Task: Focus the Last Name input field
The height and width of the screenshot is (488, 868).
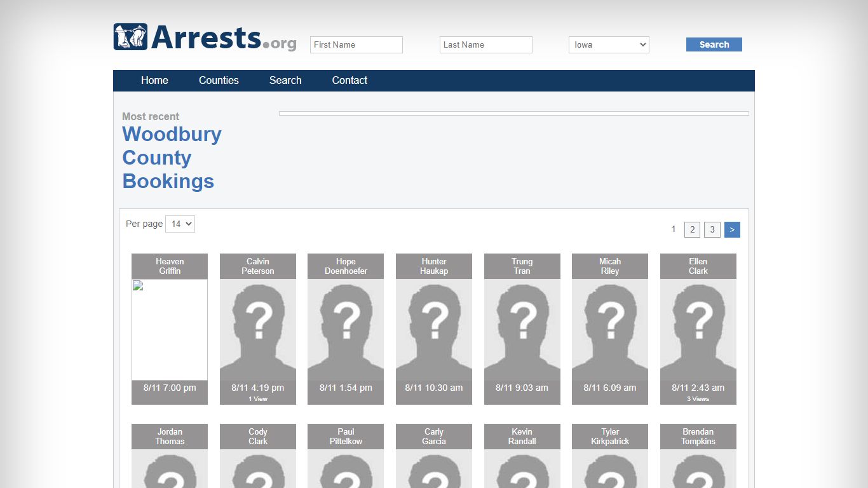Action: [x=486, y=44]
